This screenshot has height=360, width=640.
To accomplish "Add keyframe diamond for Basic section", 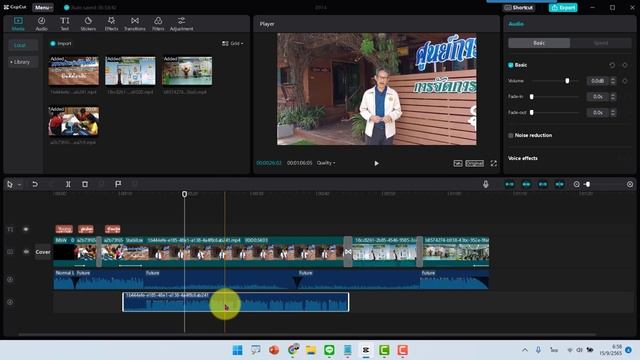I will 624,65.
